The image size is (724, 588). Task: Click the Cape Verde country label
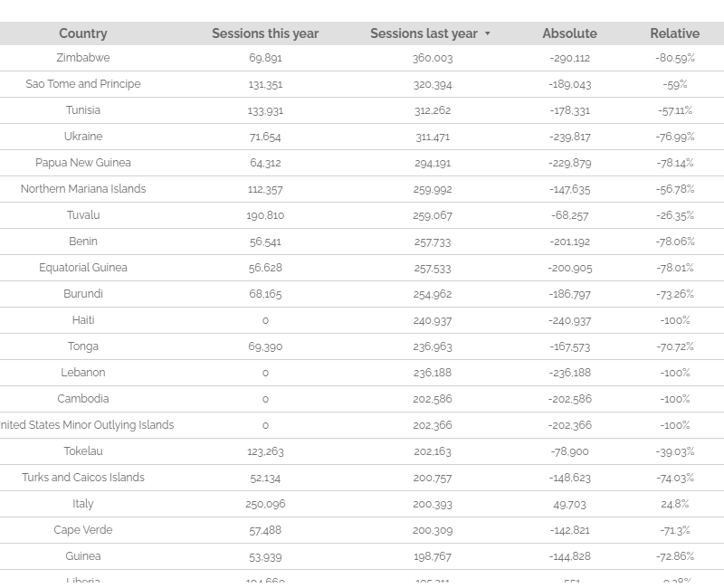coord(82,530)
